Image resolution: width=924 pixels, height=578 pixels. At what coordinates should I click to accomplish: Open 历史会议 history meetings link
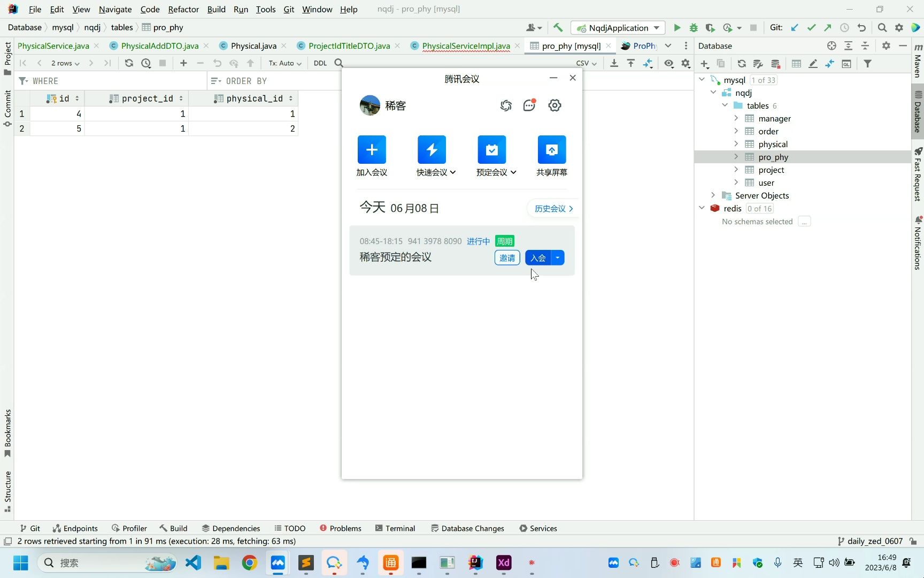[553, 209]
